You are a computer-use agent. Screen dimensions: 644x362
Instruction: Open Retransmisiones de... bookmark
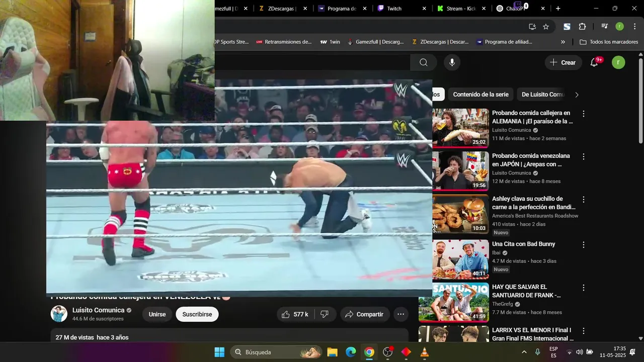coord(284,42)
